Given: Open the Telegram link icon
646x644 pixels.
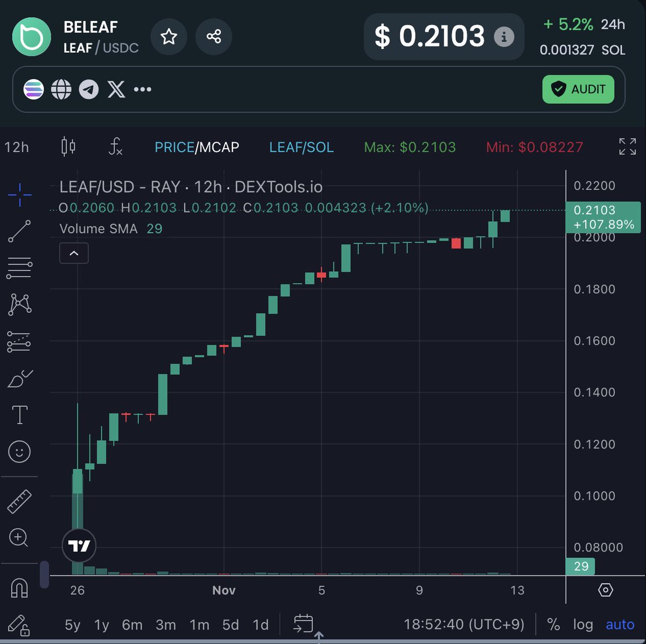Looking at the screenshot, I should (x=89, y=89).
